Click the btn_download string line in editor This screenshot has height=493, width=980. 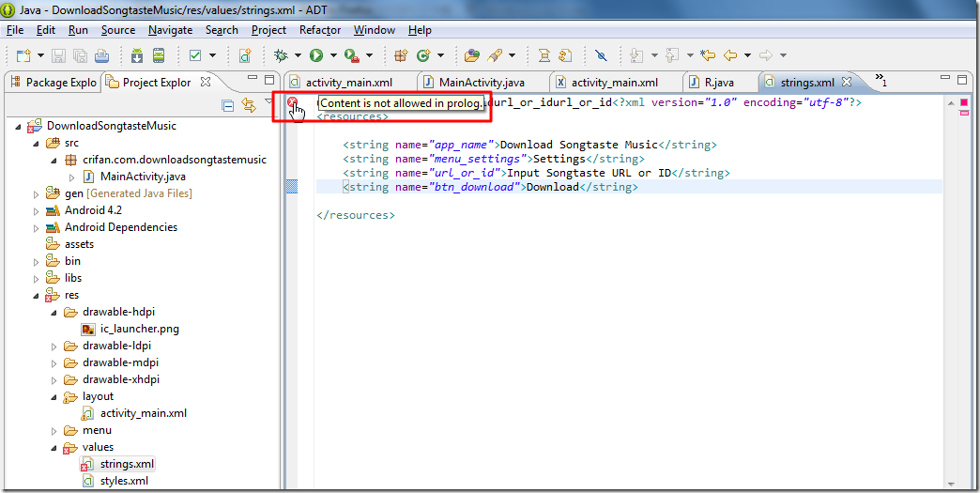click(x=490, y=187)
